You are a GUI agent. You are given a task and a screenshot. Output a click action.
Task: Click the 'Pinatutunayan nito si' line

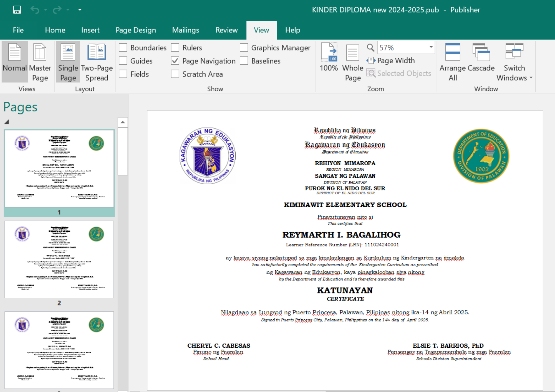345,217
